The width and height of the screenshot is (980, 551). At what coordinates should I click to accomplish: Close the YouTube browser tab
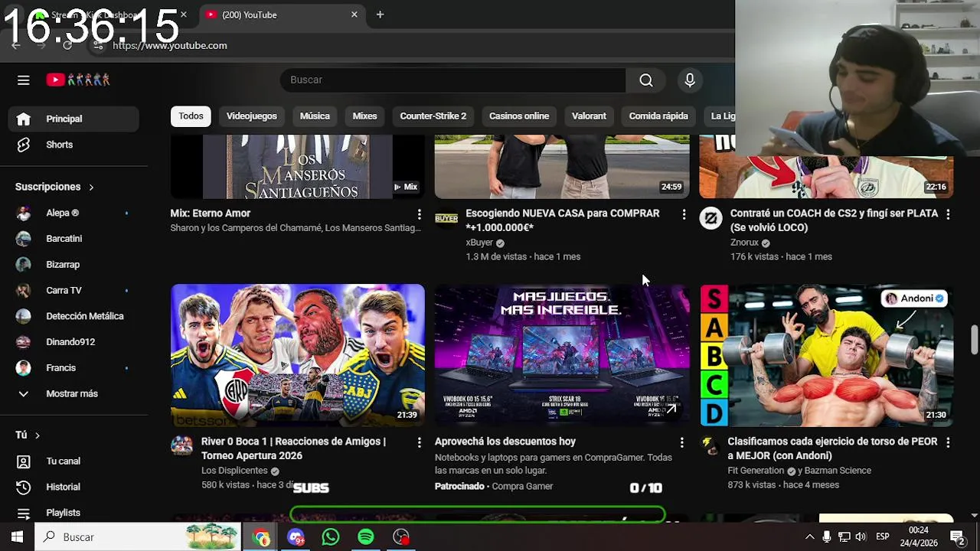354,15
